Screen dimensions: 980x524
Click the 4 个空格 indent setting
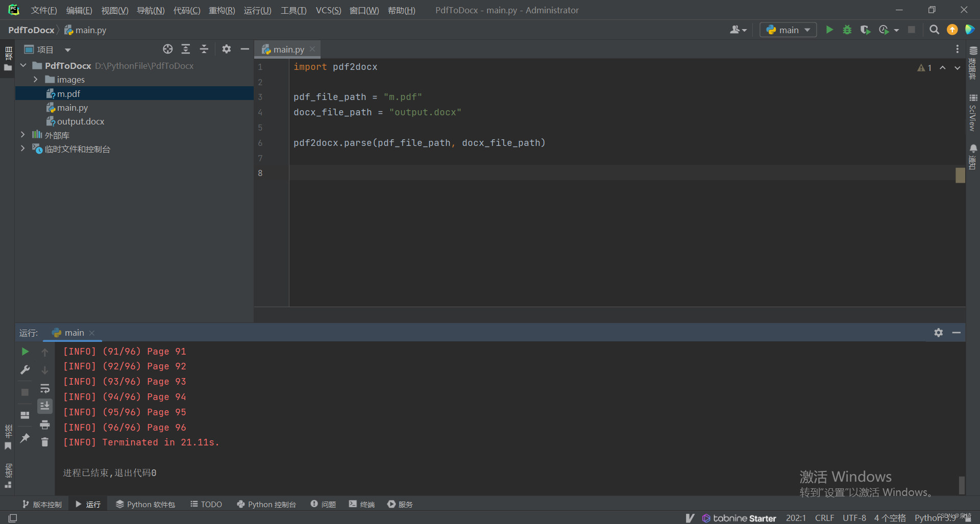tap(890, 518)
